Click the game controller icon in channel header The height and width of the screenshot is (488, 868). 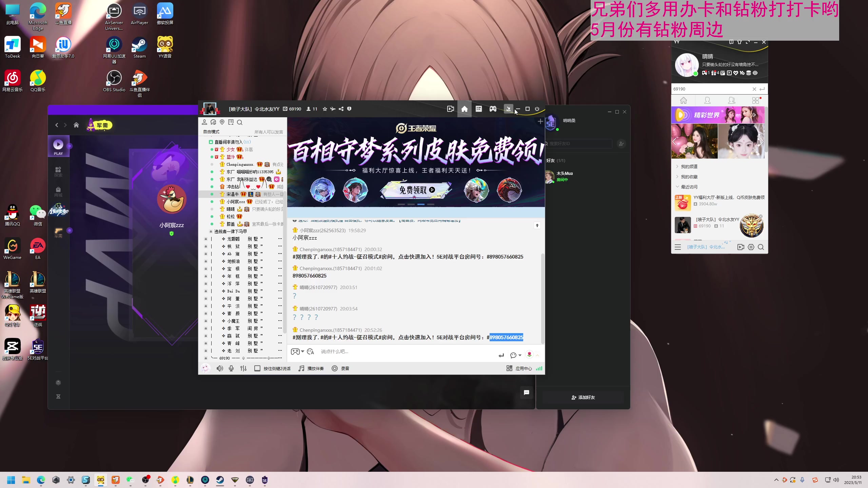(x=493, y=109)
